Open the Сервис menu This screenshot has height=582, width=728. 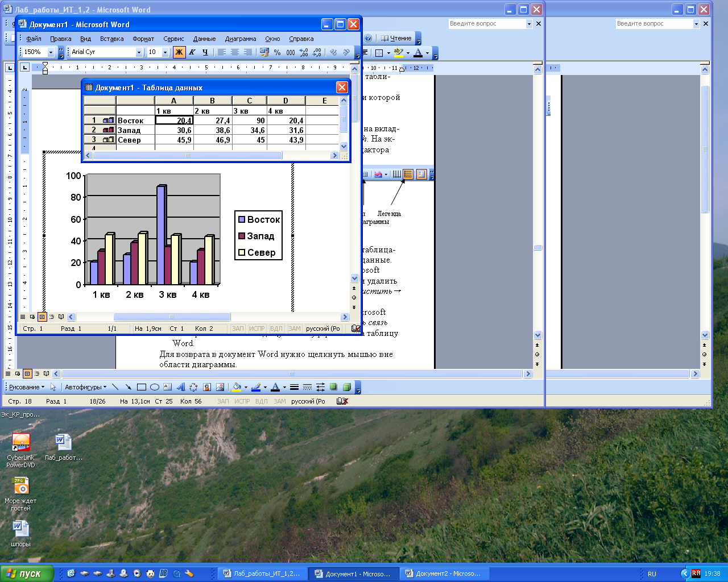click(173, 39)
